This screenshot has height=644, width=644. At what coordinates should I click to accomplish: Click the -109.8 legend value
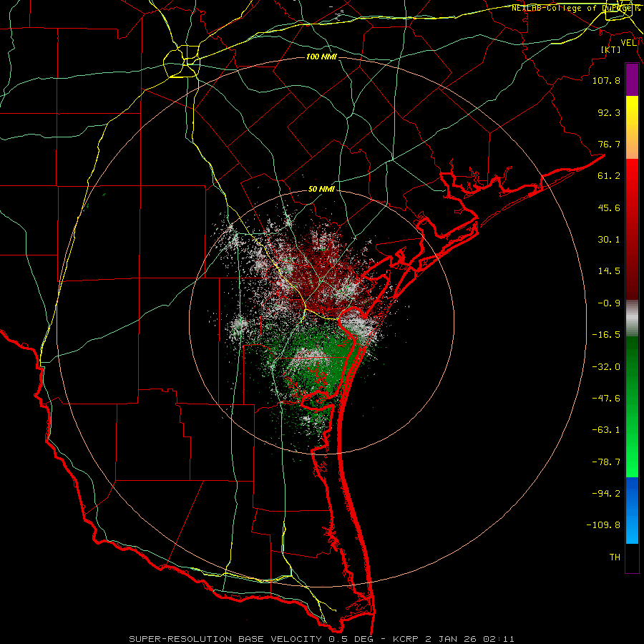point(603,525)
